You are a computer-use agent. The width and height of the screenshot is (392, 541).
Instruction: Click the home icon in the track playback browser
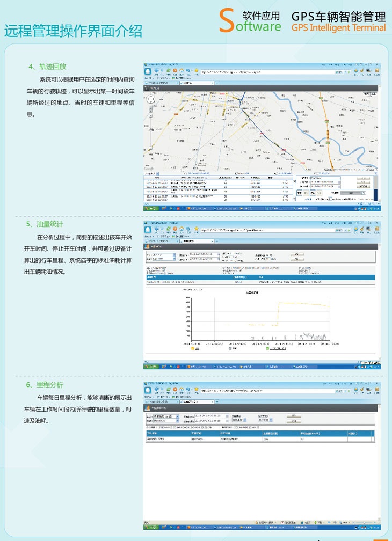click(x=182, y=71)
